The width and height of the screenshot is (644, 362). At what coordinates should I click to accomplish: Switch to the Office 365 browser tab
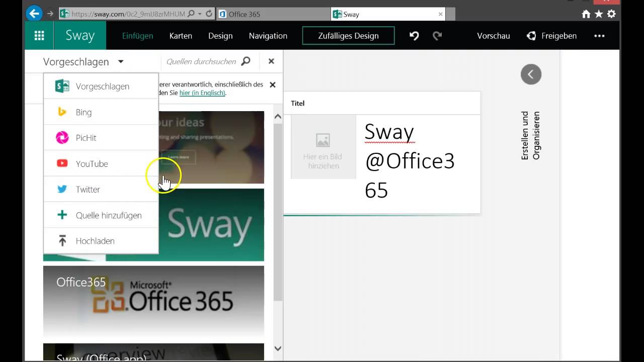click(273, 14)
